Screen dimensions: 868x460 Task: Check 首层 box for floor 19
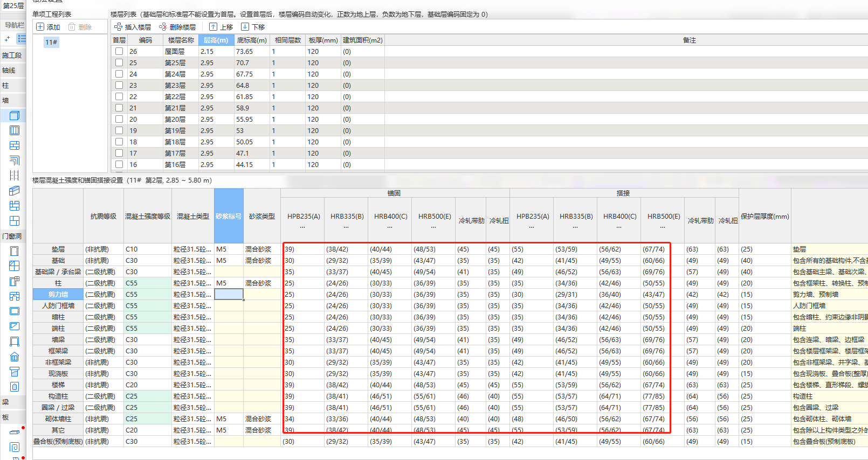119,130
